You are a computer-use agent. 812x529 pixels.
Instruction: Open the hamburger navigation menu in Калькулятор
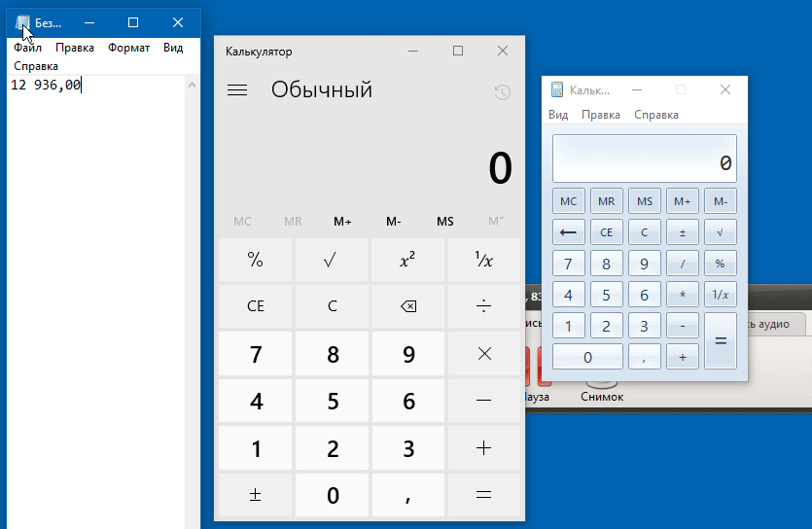click(x=236, y=90)
